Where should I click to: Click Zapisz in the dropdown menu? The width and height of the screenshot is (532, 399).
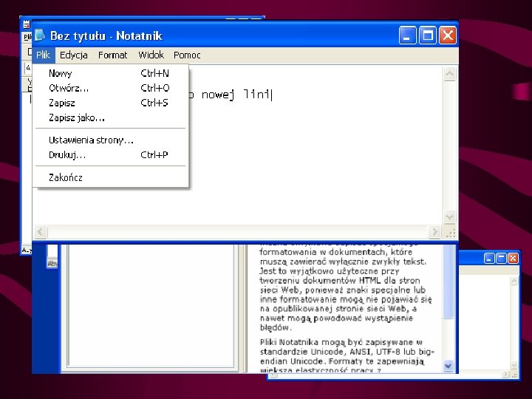pos(111,103)
